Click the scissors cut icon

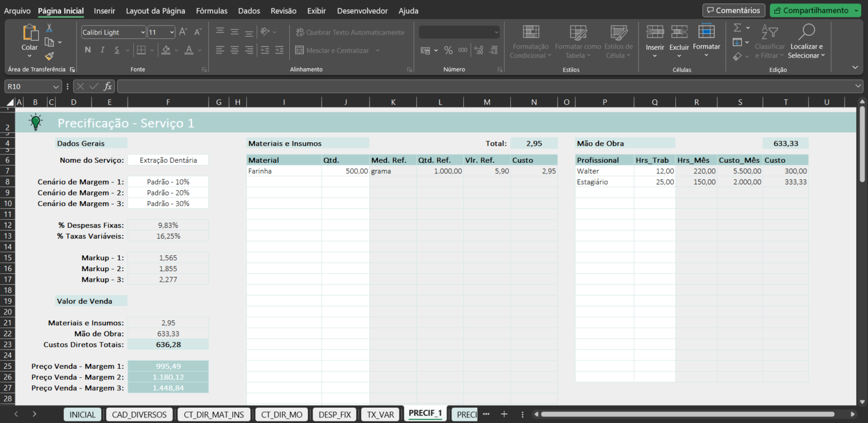coord(49,28)
